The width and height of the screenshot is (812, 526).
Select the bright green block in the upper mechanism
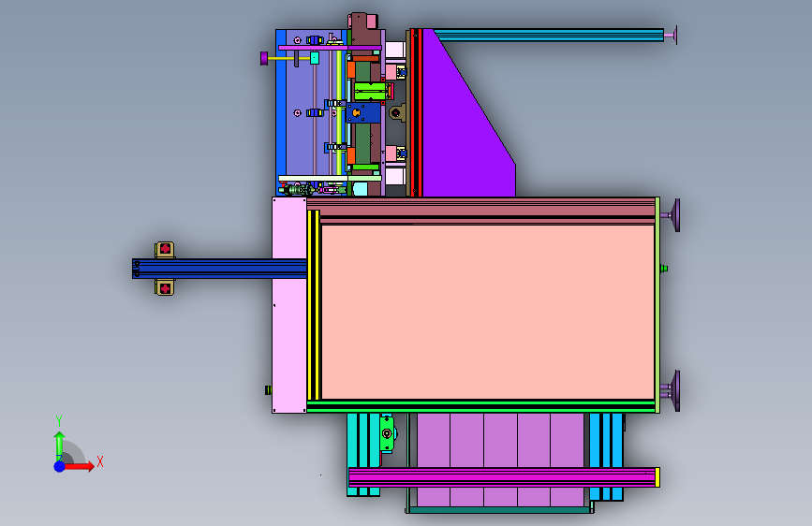[x=371, y=91]
